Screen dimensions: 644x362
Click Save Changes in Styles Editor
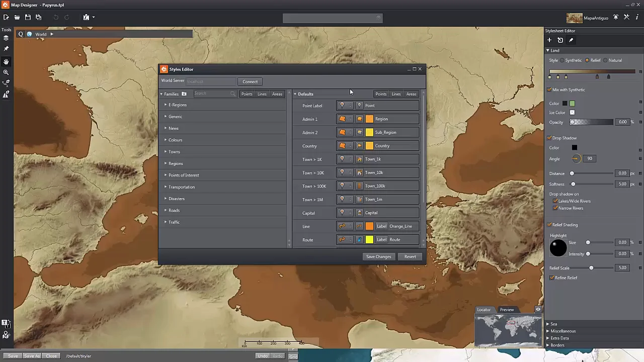(378, 256)
